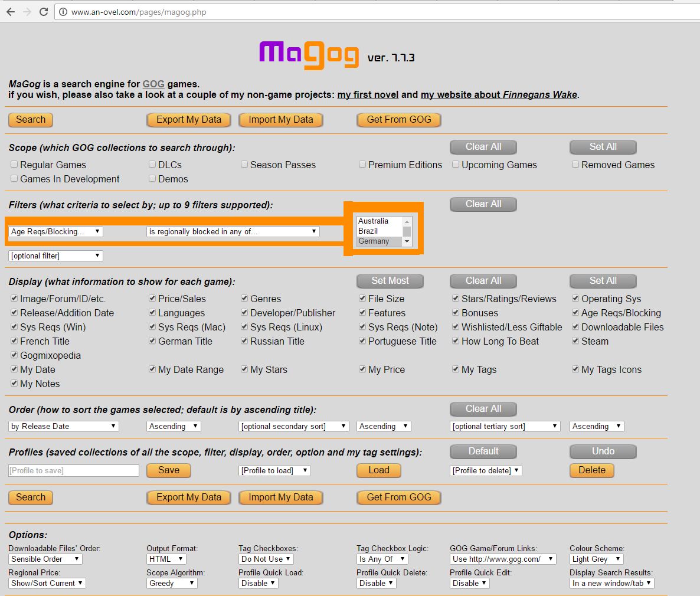This screenshot has height=596, width=700.
Task: Click the country list scroll down arrow
Action: coord(407,241)
